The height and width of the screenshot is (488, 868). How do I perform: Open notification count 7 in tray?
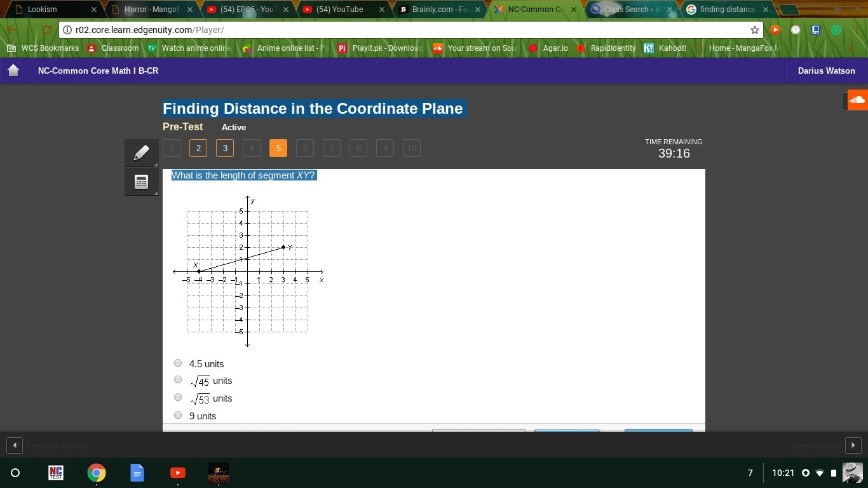pyautogui.click(x=750, y=473)
